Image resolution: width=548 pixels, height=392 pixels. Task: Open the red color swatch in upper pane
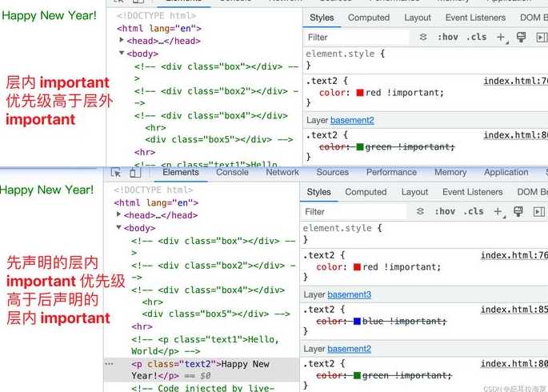point(360,93)
